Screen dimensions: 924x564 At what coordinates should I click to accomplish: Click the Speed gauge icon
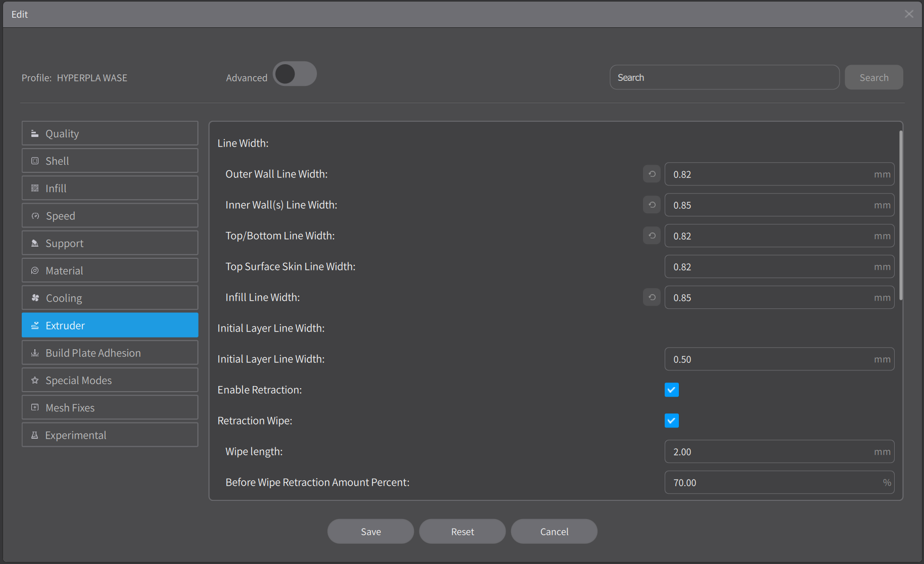34,215
